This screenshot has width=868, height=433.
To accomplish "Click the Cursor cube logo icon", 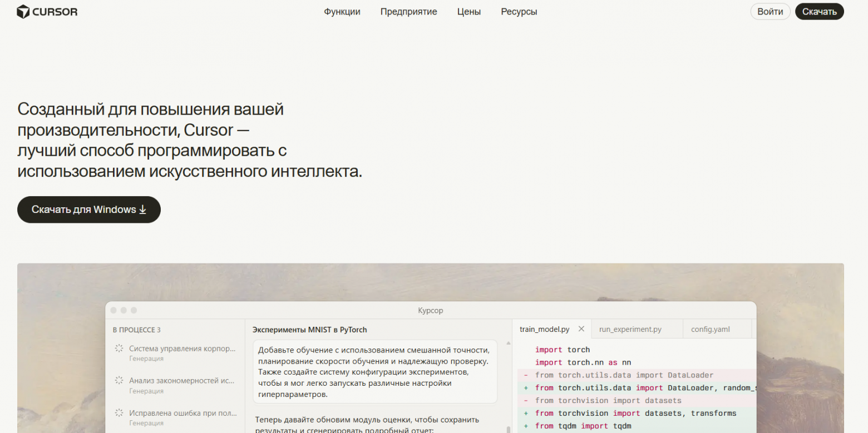I will 23,12.
